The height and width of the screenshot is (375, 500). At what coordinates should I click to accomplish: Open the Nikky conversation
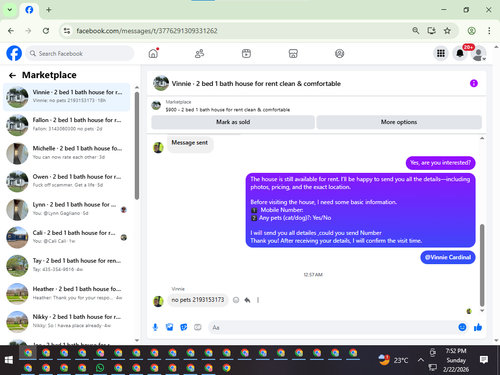coord(67,322)
